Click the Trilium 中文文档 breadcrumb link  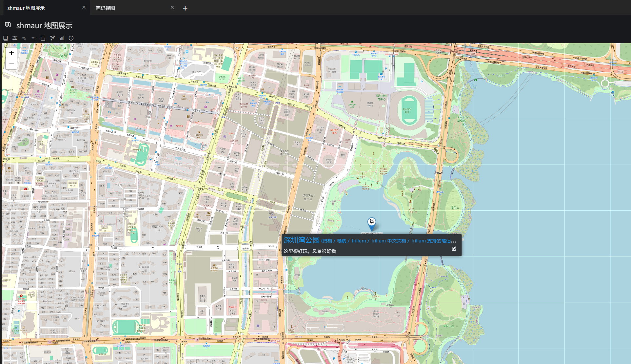(388, 241)
